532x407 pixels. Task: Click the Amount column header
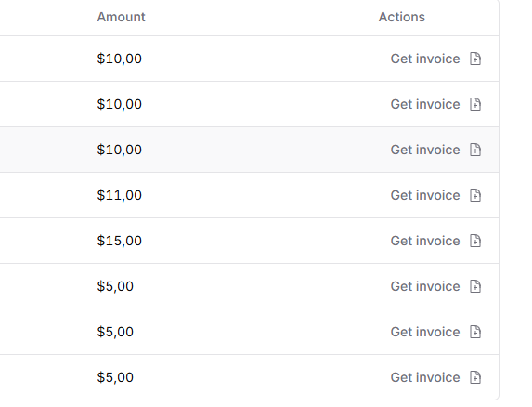coord(121,17)
